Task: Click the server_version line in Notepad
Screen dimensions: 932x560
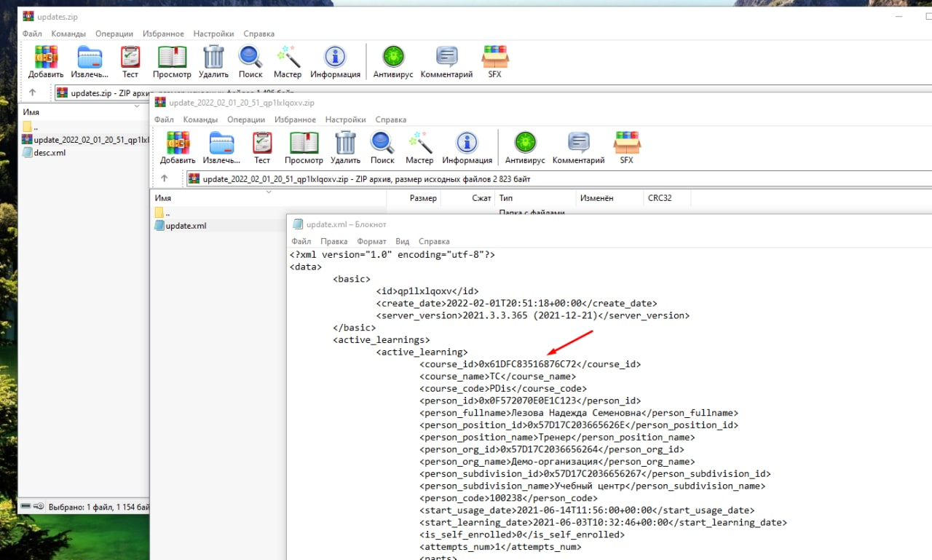Action: (x=532, y=315)
